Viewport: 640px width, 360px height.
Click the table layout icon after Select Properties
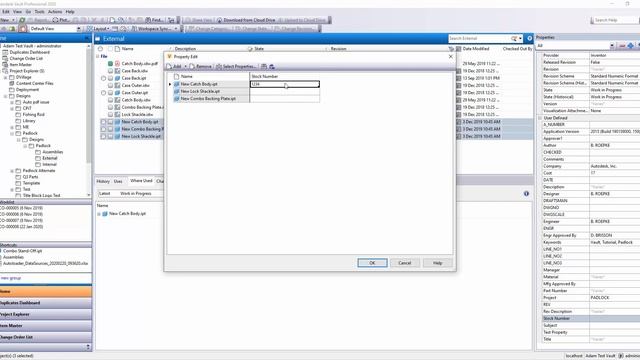[264, 66]
